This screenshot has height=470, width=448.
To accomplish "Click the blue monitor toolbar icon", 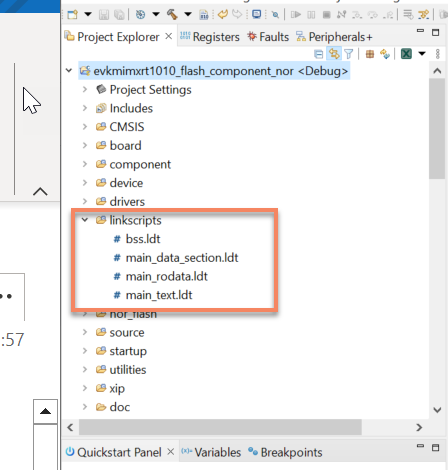I will coord(257,14).
